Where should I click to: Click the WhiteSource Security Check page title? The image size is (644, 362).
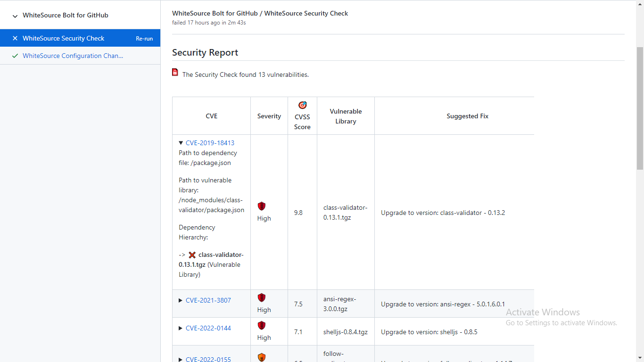pos(260,13)
